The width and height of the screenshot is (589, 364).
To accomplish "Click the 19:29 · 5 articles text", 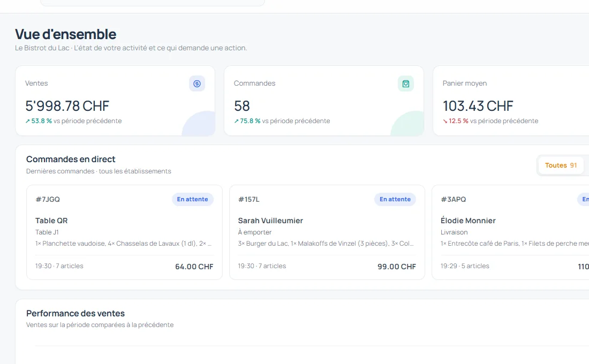I will pos(465,266).
